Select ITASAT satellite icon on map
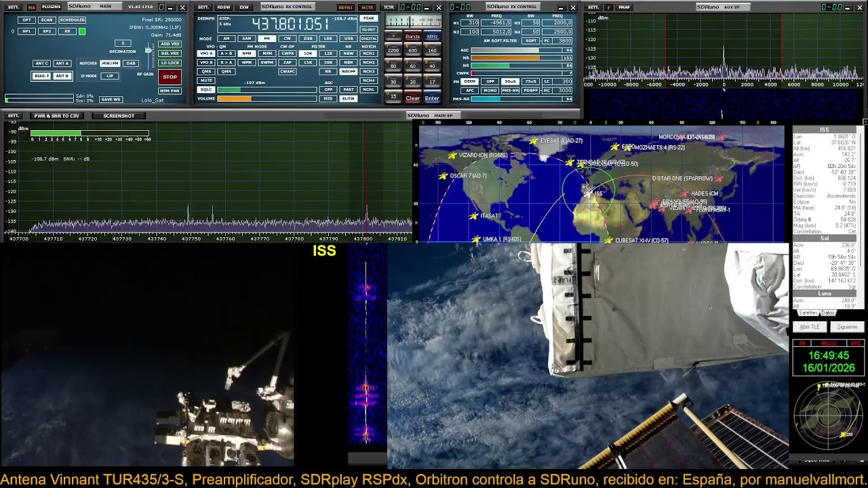Viewport: 868px width, 488px height. point(474,216)
